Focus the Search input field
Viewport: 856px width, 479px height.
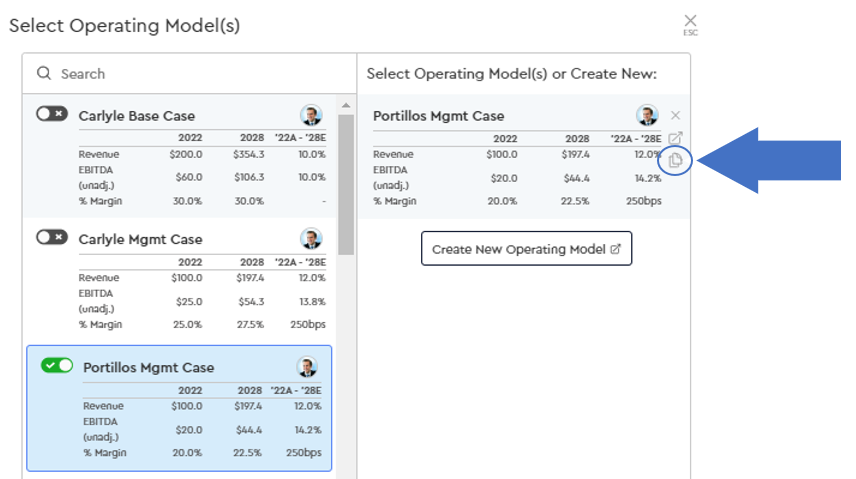(x=189, y=74)
